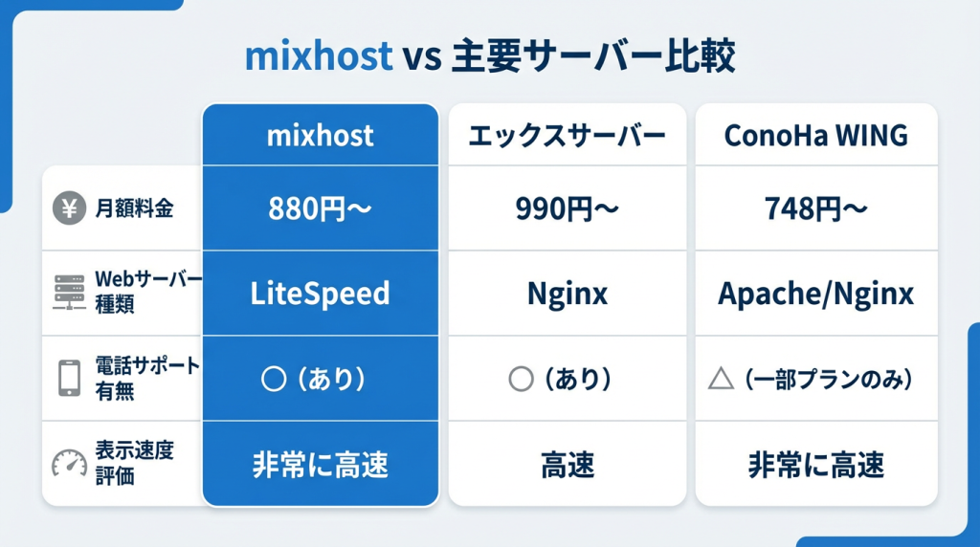The width and height of the screenshot is (980, 547).
Task: Click the Nginx cell under エックスサーバー
Action: tap(567, 293)
